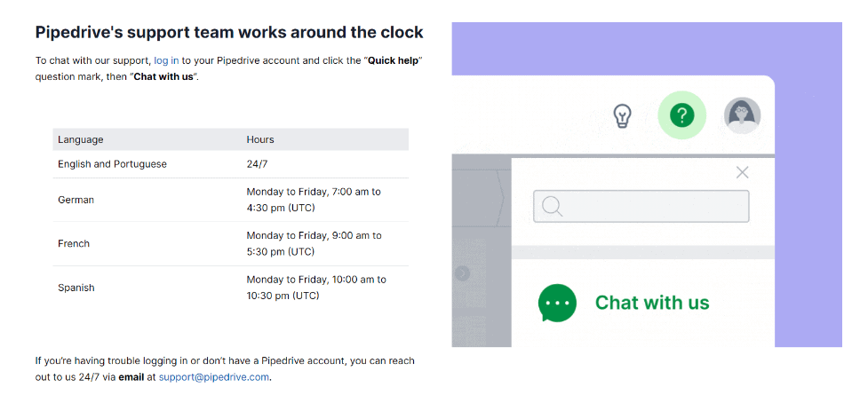868x395 pixels.
Task: Close the help panel with the X
Action: coord(743,172)
